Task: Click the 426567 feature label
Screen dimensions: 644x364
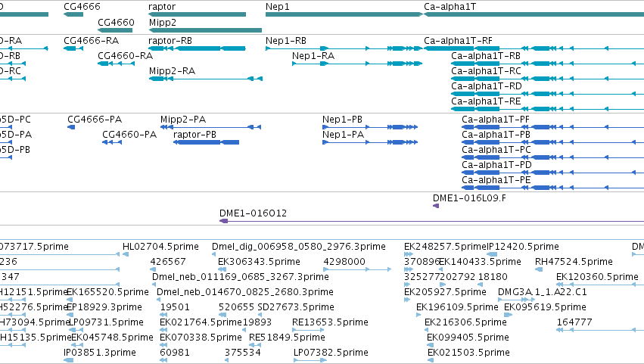Action: tap(168, 262)
